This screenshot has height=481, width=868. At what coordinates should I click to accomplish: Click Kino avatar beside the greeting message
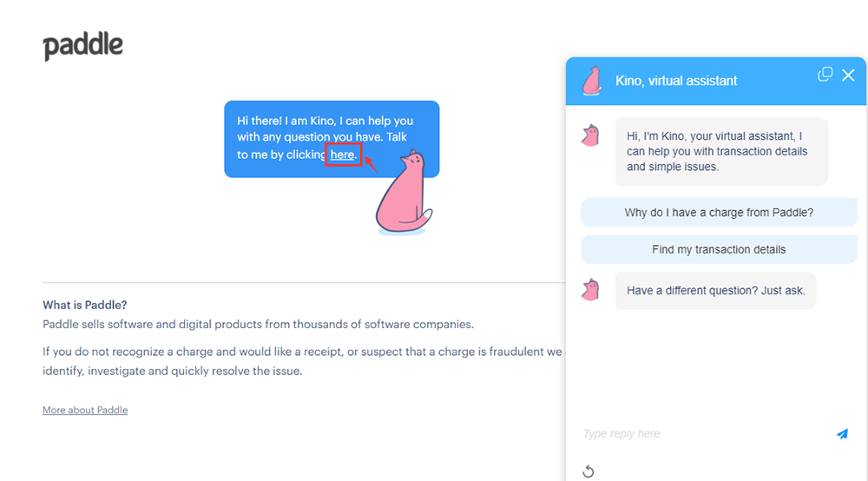591,135
